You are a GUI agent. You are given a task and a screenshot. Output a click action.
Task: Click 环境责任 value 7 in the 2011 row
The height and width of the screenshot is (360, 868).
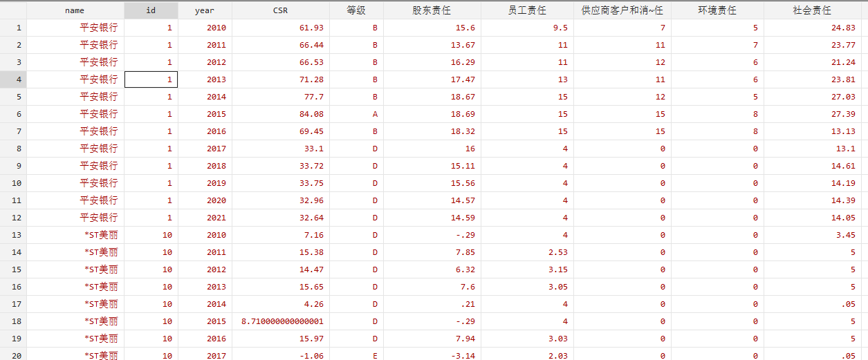coord(755,45)
